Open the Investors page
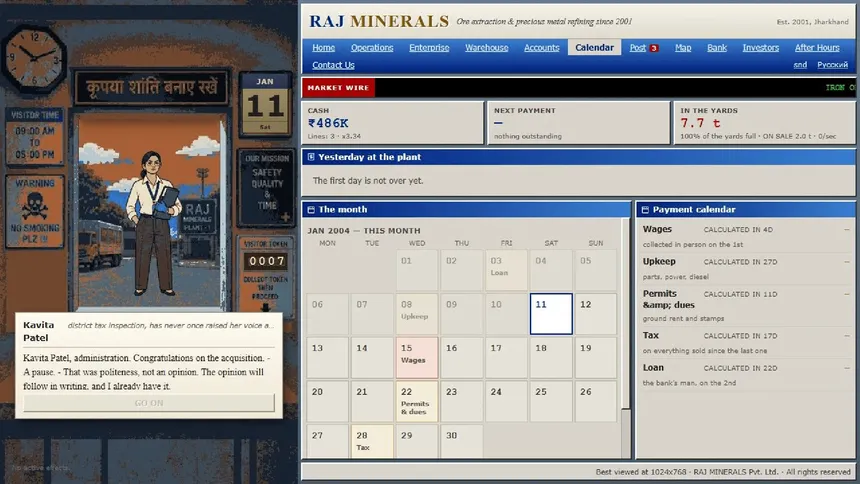Screen dimensions: 860x484 (x=761, y=48)
